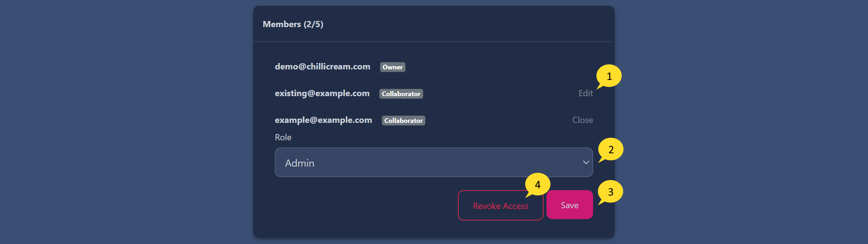
Task: Click the Members (2/5) heading
Action: click(293, 24)
